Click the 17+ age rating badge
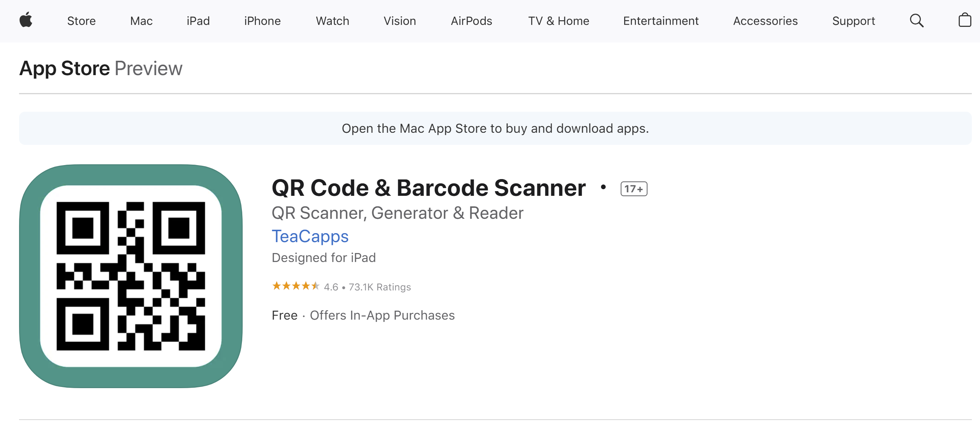The height and width of the screenshot is (429, 980). point(634,189)
